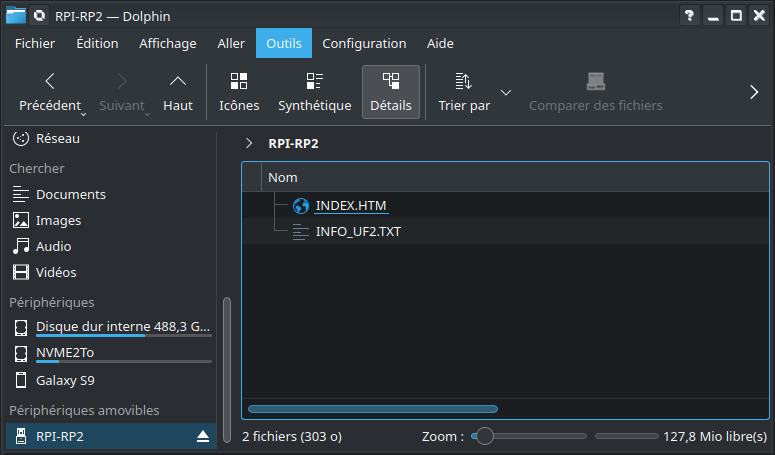Screen dimensions: 775x455
Task: Sort by the Nom column header
Action: point(283,177)
